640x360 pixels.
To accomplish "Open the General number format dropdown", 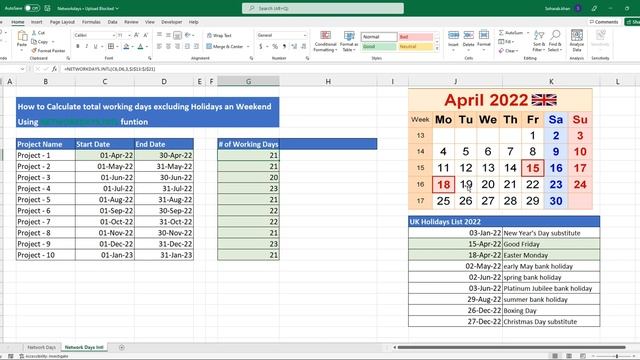I will (304, 36).
